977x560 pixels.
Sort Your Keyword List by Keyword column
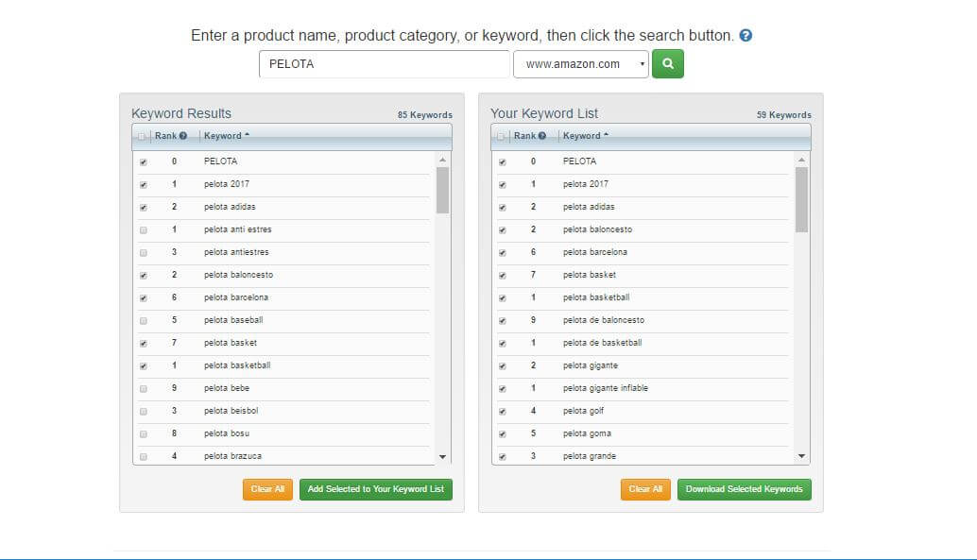pos(582,136)
